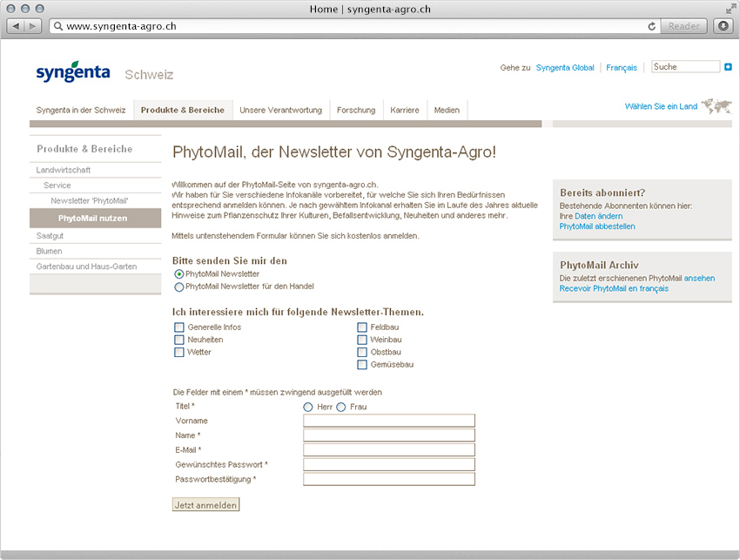
Task: Click the Name input field
Action: click(x=389, y=435)
